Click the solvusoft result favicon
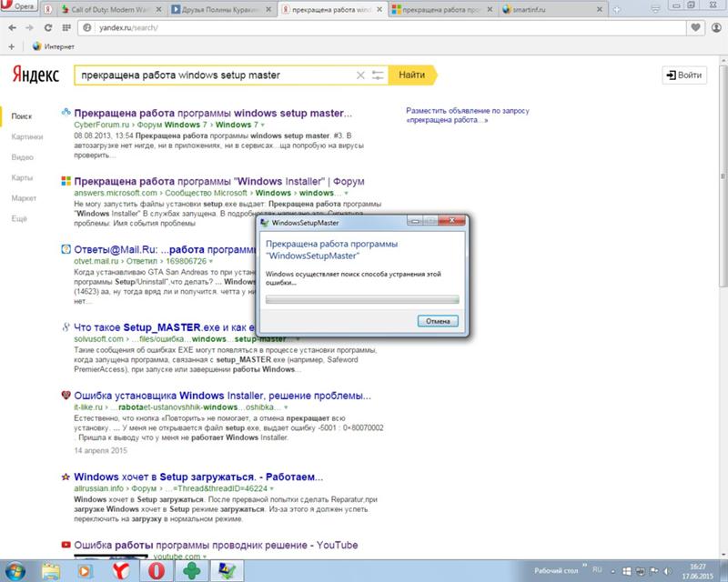Image resolution: width=728 pixels, height=582 pixels. 66,327
